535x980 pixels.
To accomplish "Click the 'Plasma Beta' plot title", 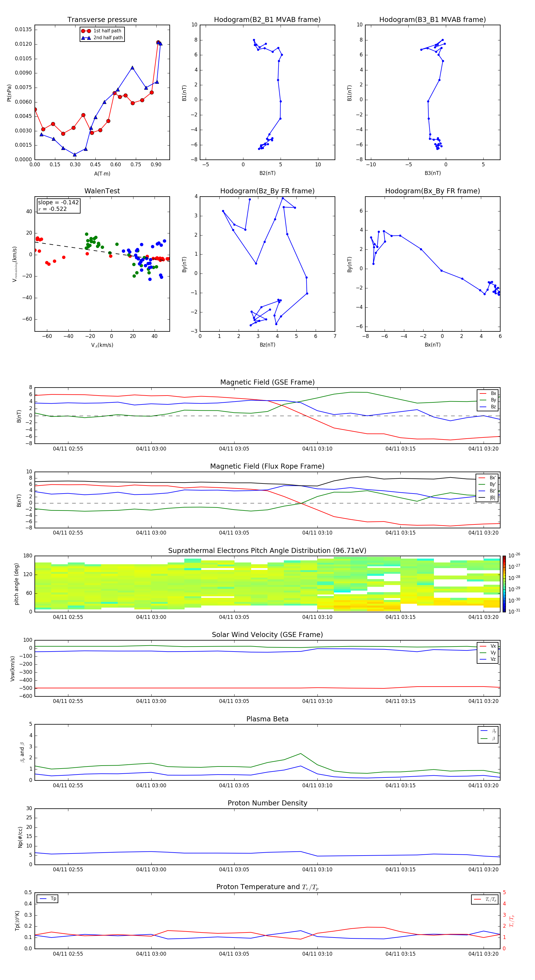I will coord(267,719).
